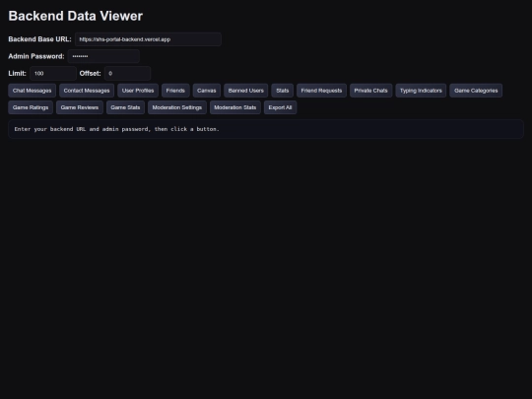
Task: Load Contact Messages data
Action: click(x=87, y=91)
